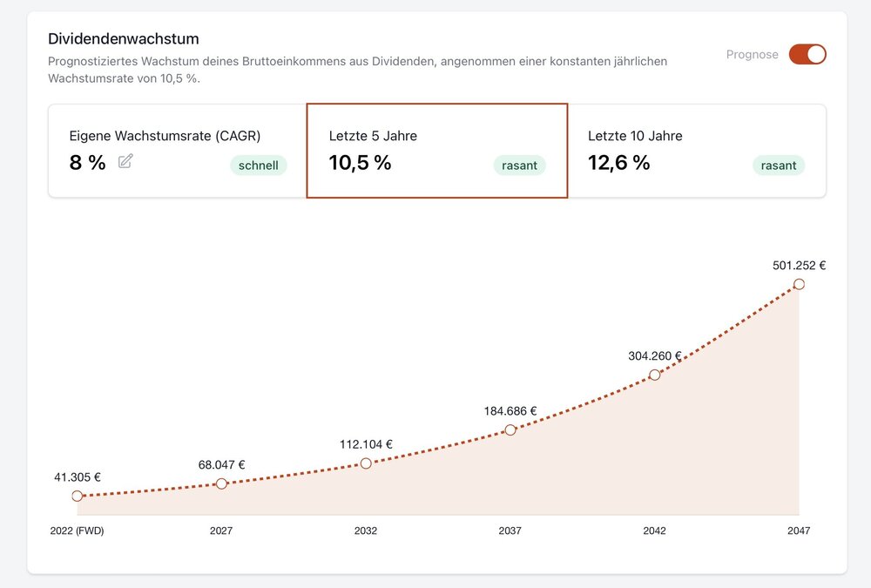Select the Letzte 10 Jahre card
This screenshot has width=871, height=588.
(x=696, y=151)
